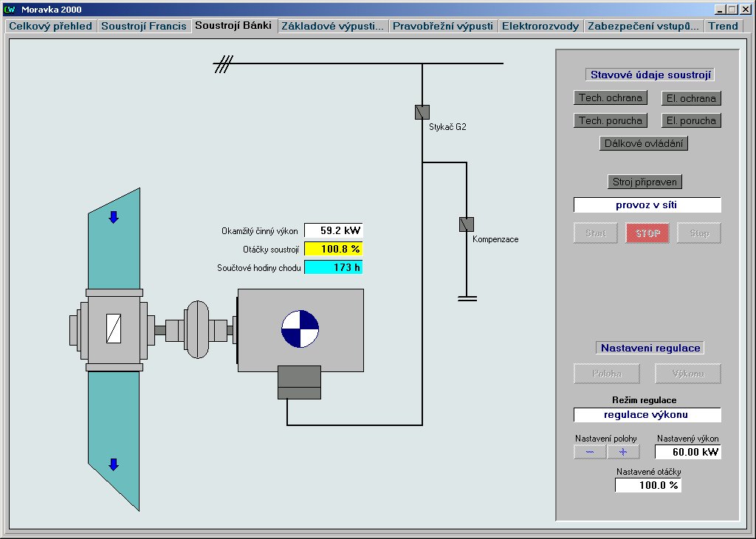Viewport: 756px width, 539px height.
Task: Click the Bánki turbine symbol
Action: [114, 327]
